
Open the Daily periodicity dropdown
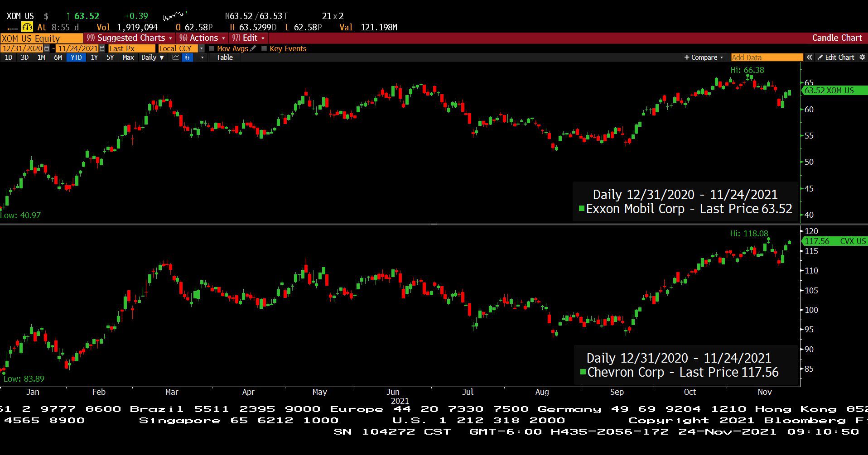click(x=153, y=57)
